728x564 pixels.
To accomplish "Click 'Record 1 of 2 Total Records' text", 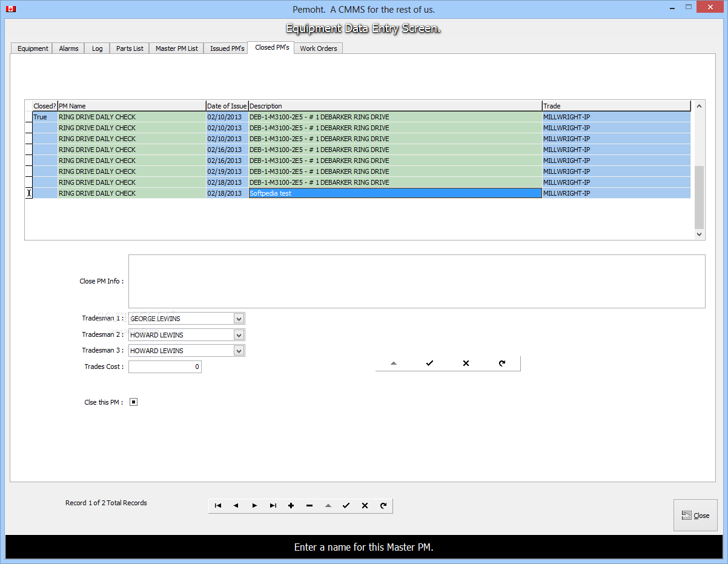I will click(x=106, y=503).
